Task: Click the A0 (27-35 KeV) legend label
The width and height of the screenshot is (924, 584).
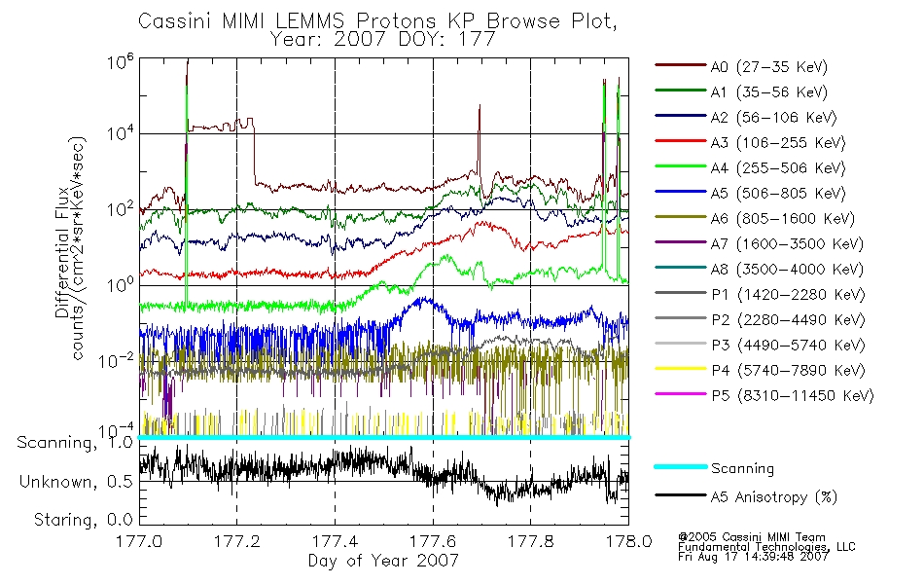Action: (769, 67)
